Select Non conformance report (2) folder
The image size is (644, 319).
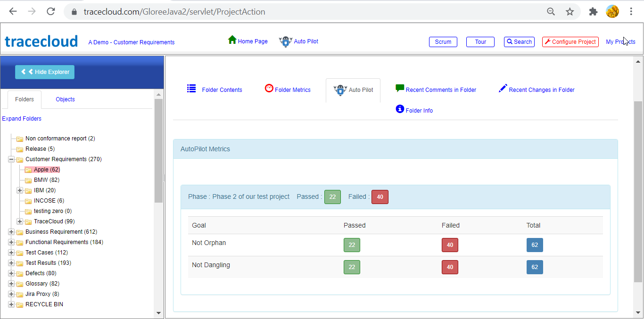coord(60,139)
